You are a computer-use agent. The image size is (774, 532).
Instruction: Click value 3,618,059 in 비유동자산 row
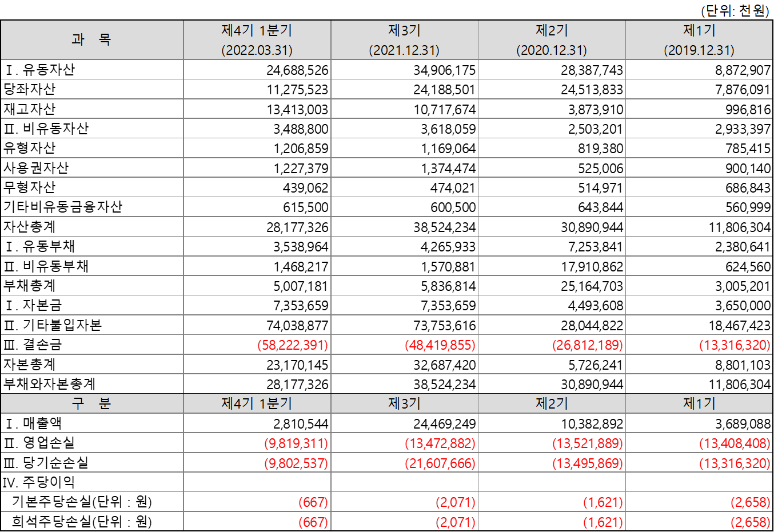(x=448, y=129)
